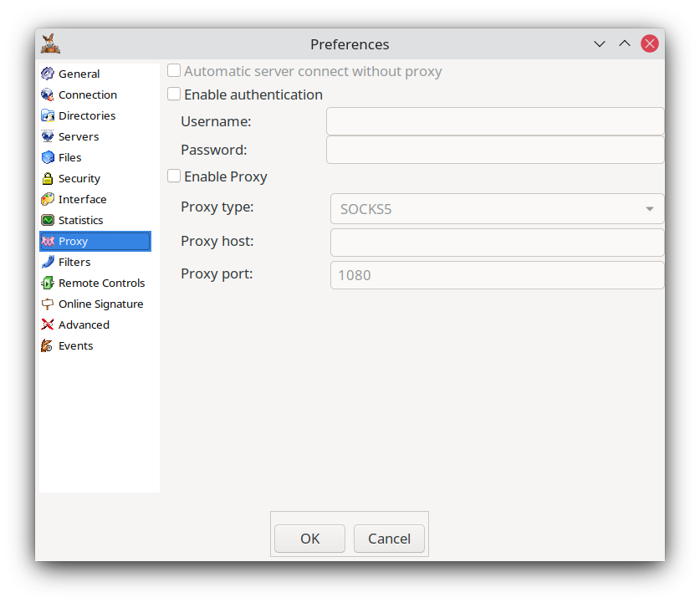Image resolution: width=700 pixels, height=603 pixels.
Task: Click the Online Signature signpost icon
Action: point(48,304)
